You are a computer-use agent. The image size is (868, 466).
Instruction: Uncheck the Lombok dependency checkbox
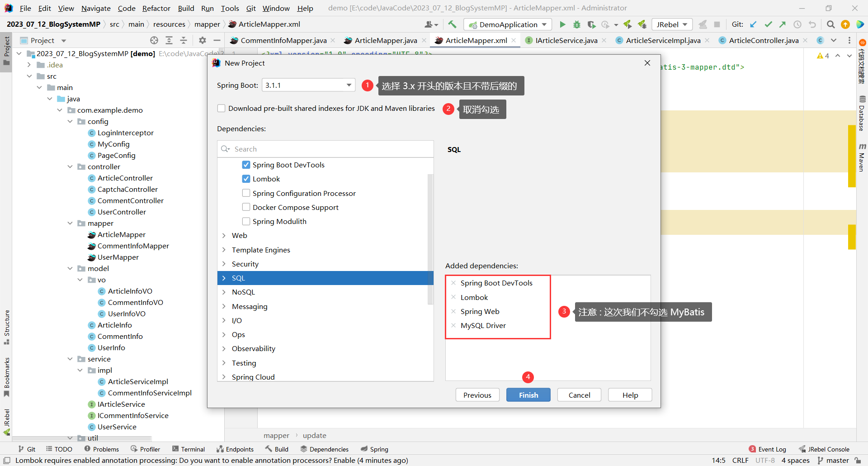[246, 179]
